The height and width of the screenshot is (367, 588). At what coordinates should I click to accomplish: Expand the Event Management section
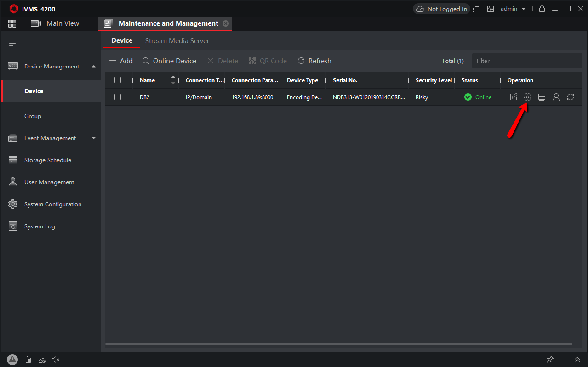point(94,138)
